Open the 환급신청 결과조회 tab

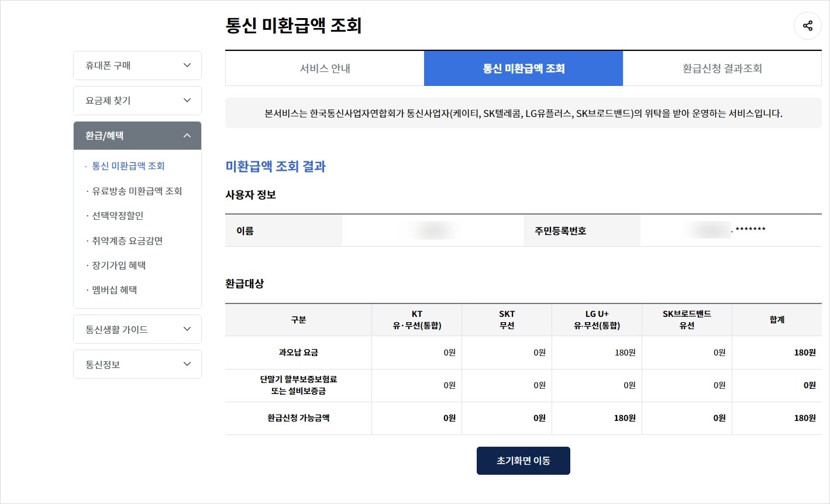(723, 68)
